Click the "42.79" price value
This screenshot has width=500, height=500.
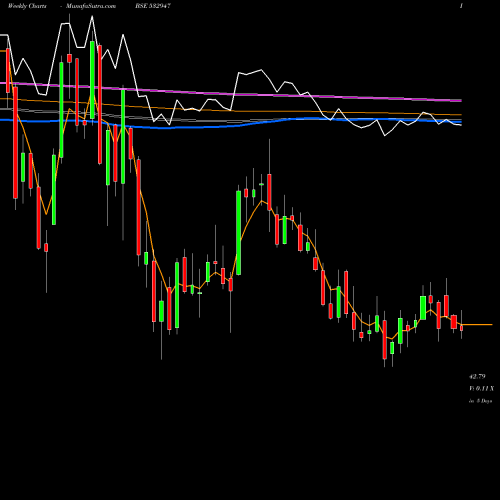pyautogui.click(x=477, y=377)
